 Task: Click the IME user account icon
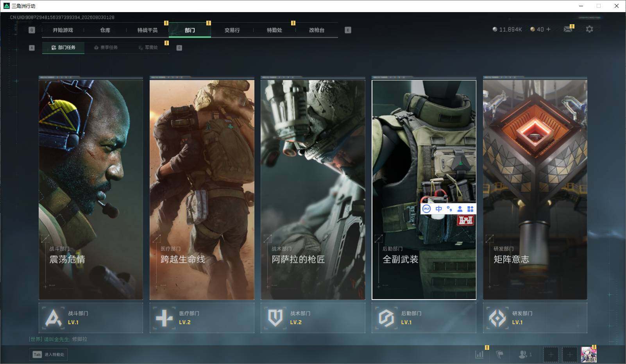[x=460, y=209]
